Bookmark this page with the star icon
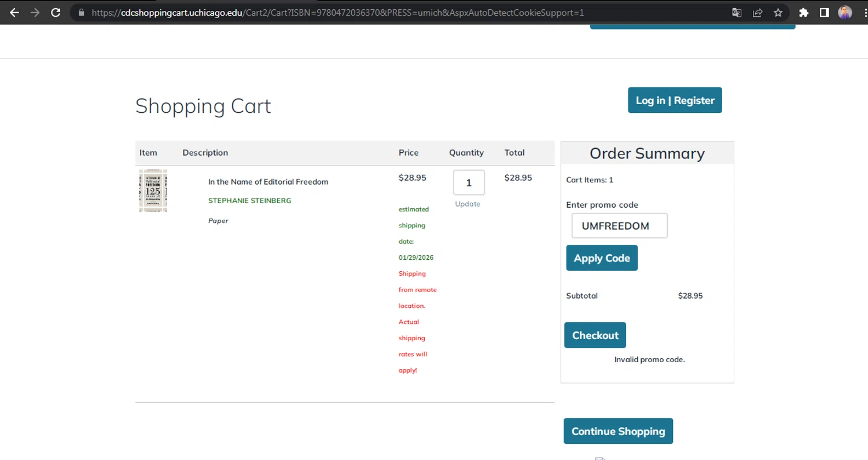 point(778,12)
